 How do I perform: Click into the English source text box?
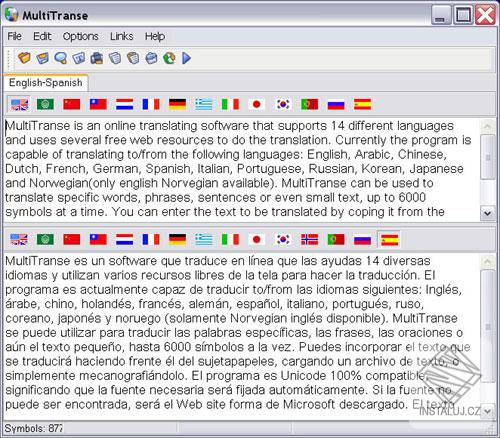tap(242, 169)
